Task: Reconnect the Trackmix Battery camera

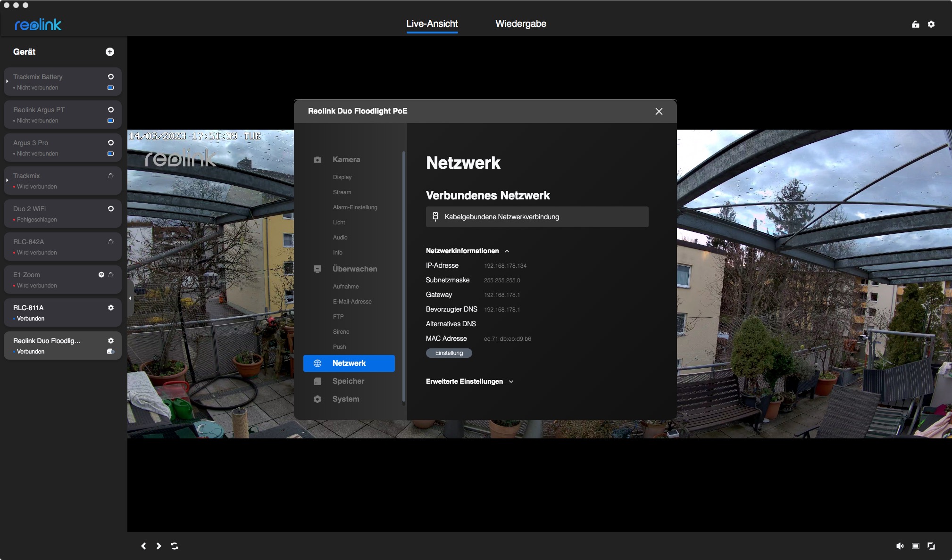Action: pos(111,77)
